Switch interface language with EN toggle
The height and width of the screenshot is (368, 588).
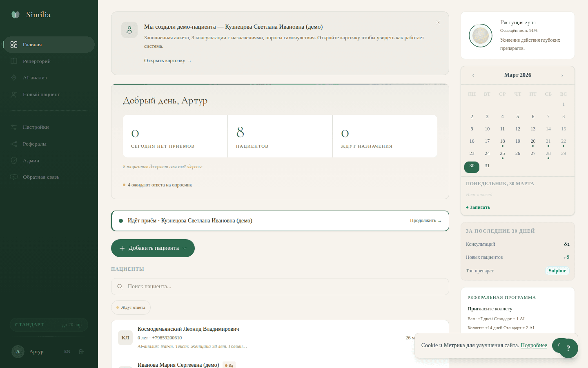[x=67, y=352]
